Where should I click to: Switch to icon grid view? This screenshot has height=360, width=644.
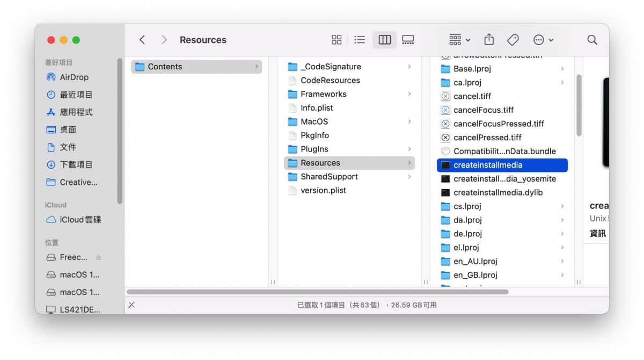coord(336,40)
